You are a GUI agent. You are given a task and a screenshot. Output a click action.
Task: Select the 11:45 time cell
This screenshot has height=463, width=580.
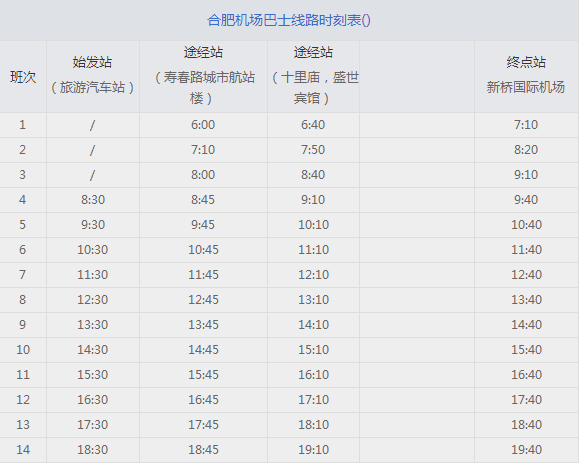203,275
